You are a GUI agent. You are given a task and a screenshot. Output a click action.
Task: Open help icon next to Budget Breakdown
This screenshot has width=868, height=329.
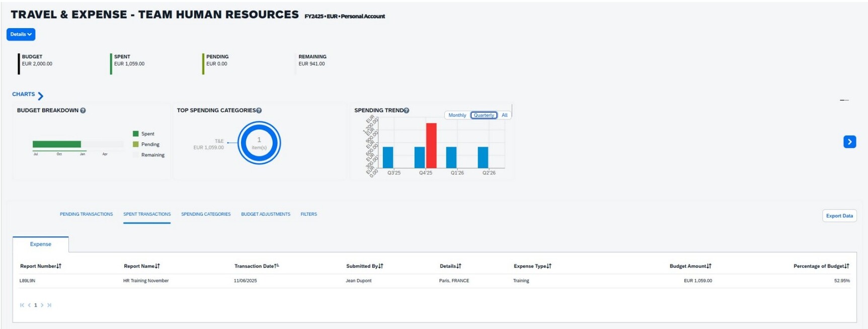point(83,110)
